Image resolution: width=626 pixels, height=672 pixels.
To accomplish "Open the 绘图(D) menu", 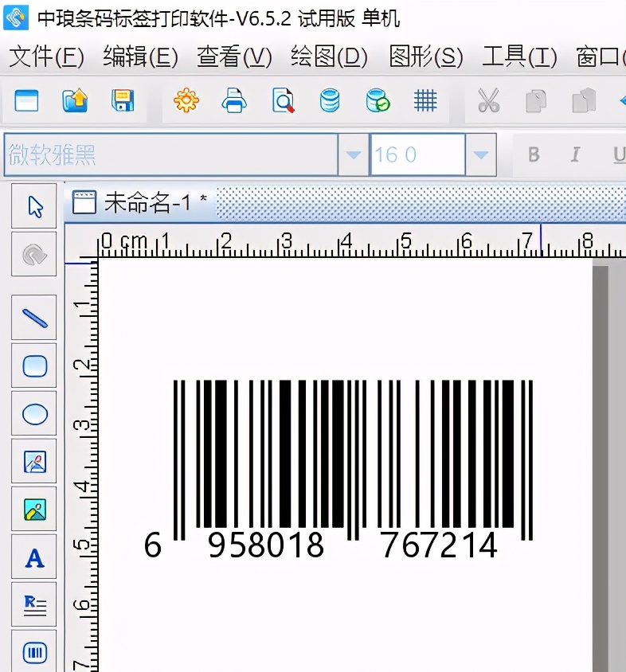I will 329,57.
